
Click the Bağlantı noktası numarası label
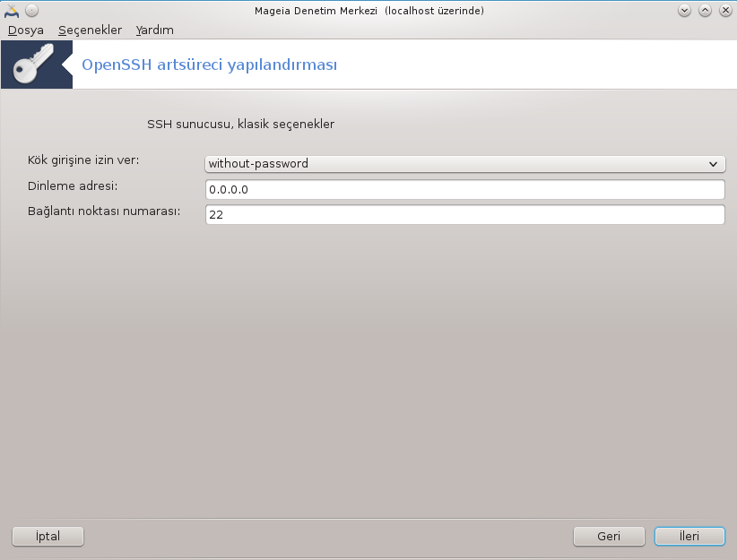(x=104, y=211)
